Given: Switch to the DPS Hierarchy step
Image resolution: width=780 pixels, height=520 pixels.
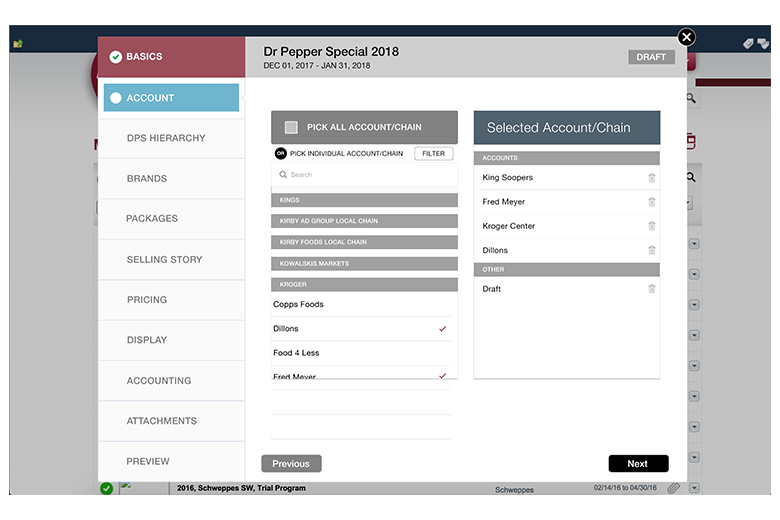Looking at the screenshot, I should [x=171, y=138].
